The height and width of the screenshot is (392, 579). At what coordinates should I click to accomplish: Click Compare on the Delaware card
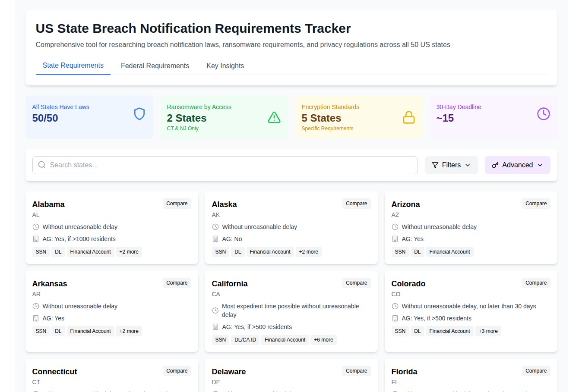356,370
